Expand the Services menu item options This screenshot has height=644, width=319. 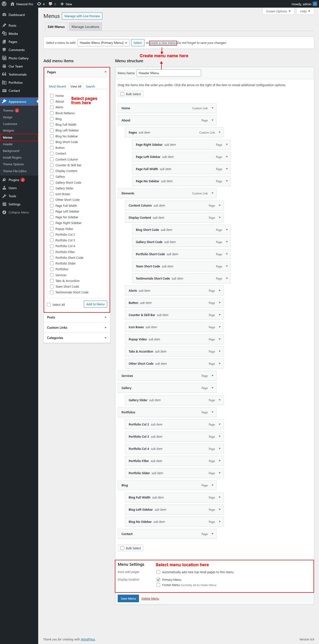pos(213,375)
